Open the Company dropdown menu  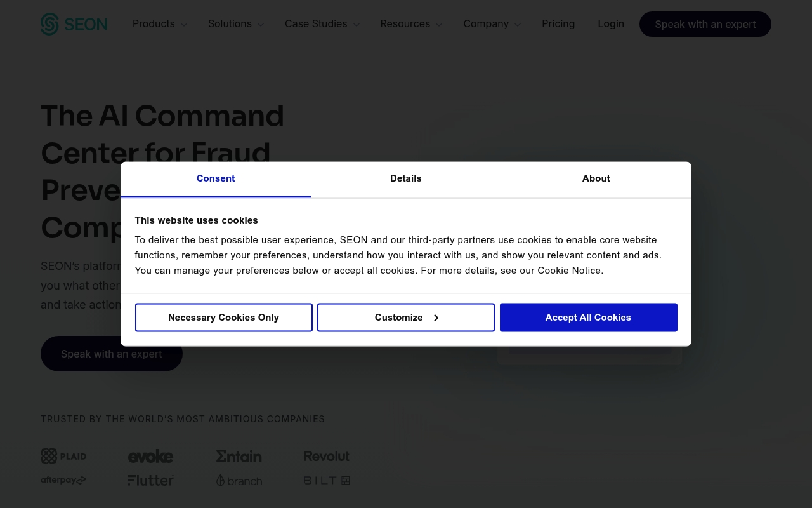[x=492, y=24]
